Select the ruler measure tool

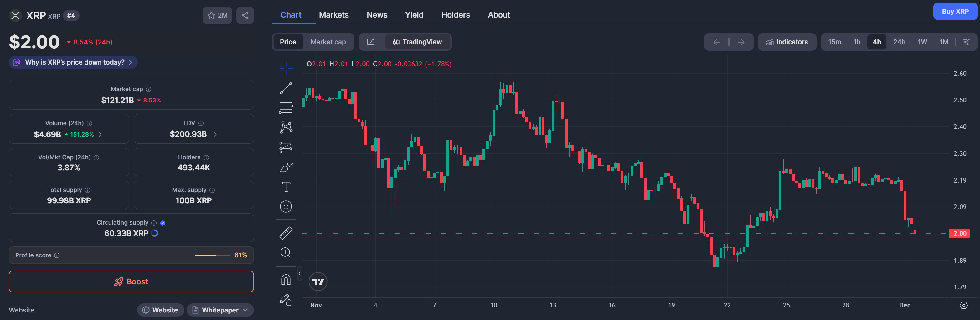[x=286, y=233]
